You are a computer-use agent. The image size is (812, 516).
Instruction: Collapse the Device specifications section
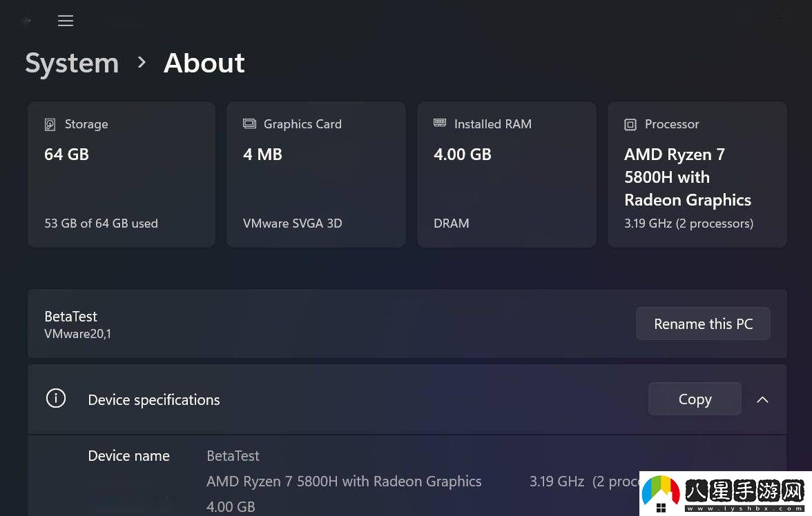[762, 399]
